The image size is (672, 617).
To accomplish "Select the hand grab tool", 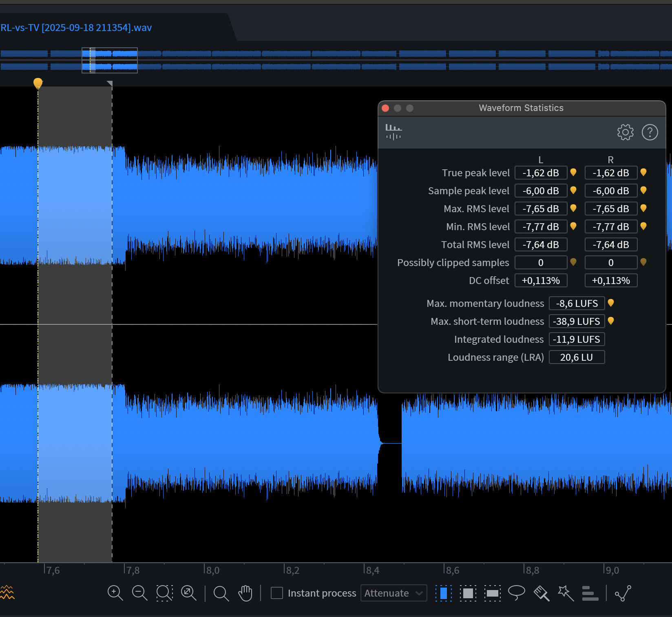I will point(245,593).
